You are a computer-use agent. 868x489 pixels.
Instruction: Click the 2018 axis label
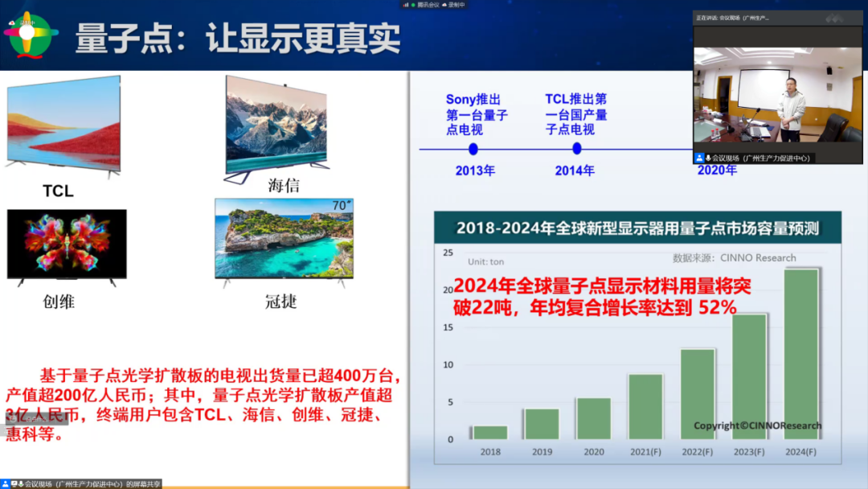(x=490, y=452)
